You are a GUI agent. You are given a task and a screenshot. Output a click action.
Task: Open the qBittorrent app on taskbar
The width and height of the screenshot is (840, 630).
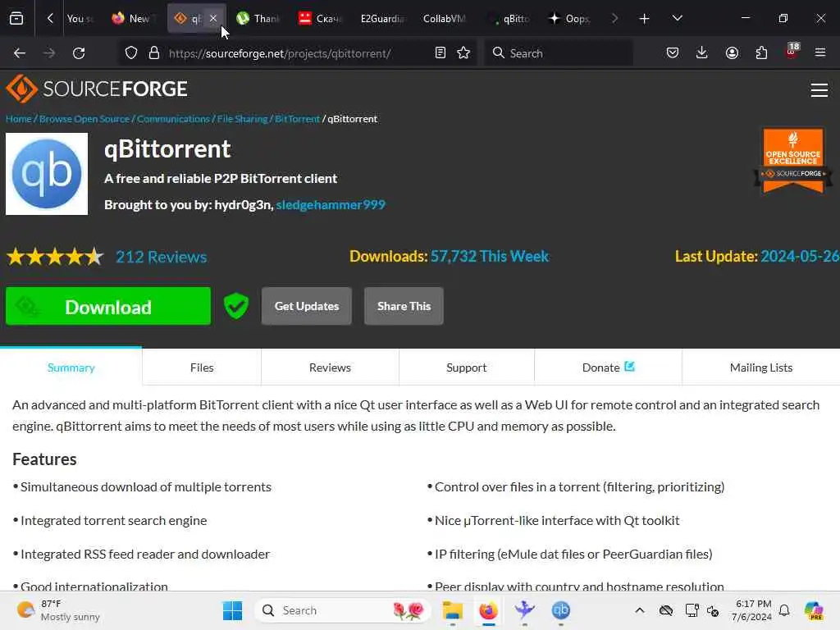click(561, 610)
